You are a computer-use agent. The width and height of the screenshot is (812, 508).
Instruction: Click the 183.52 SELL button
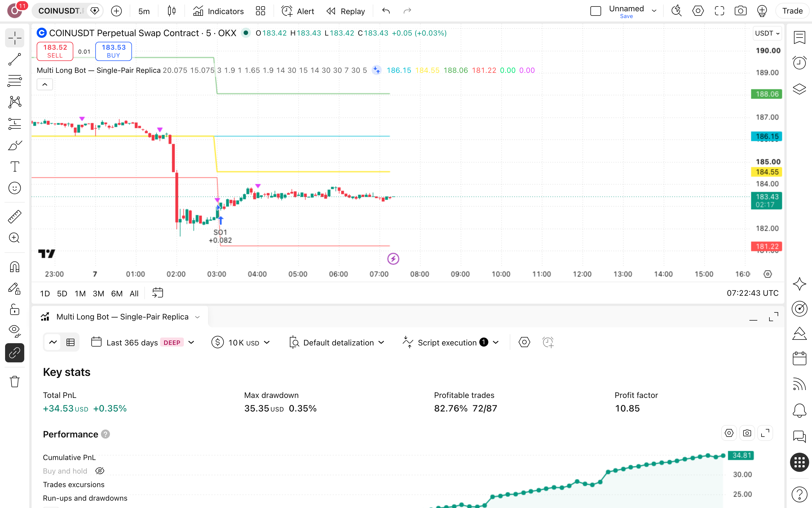(55, 51)
